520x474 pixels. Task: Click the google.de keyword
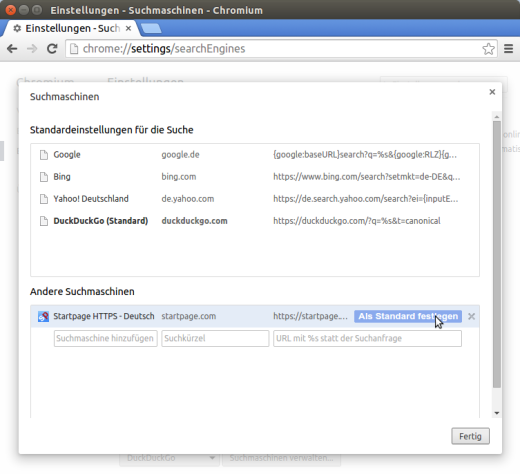[180, 155]
